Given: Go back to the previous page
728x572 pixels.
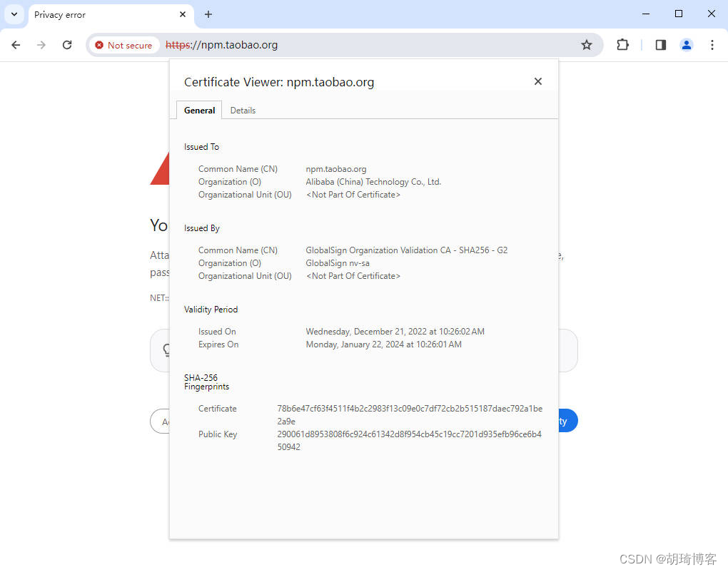Looking at the screenshot, I should [x=16, y=45].
